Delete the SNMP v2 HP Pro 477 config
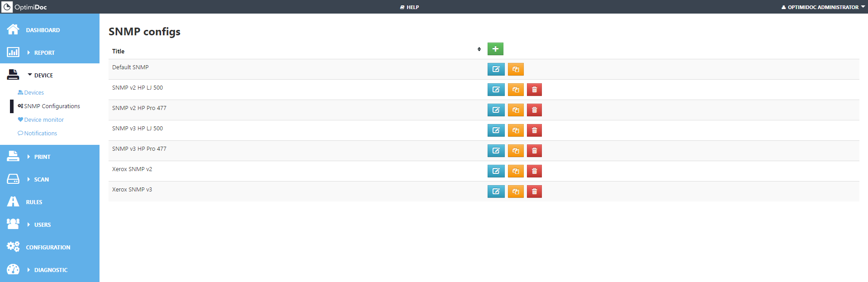 tap(534, 110)
